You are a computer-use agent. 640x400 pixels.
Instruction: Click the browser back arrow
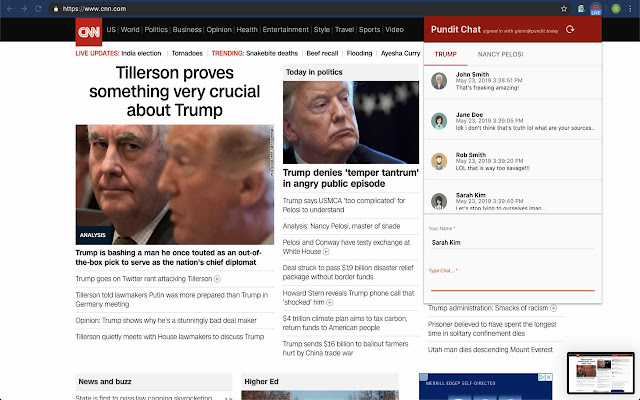pos(10,9)
